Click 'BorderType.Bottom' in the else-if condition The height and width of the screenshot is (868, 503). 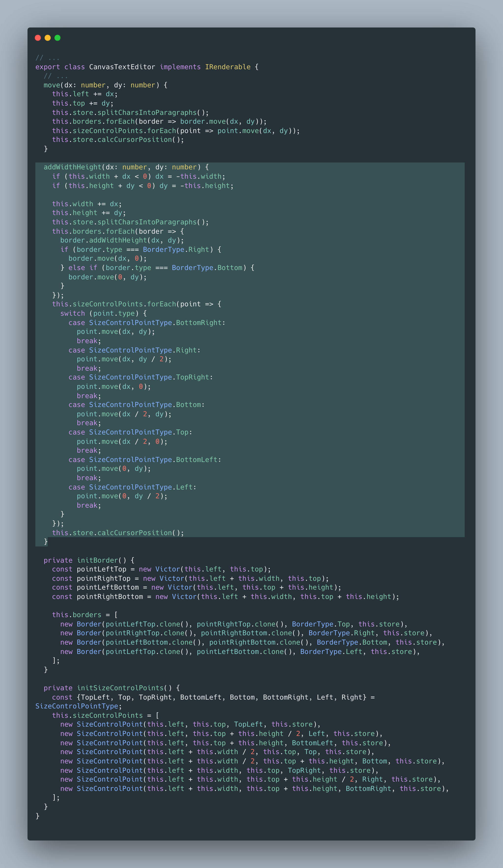tap(207, 268)
